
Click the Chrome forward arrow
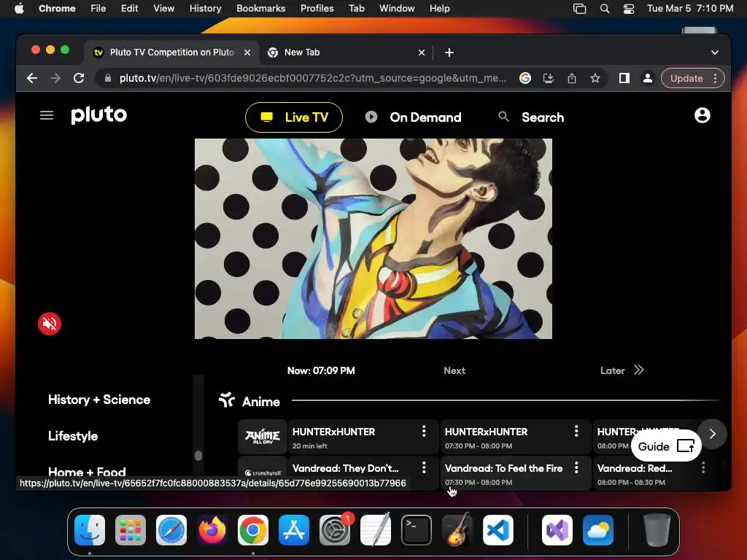click(55, 78)
